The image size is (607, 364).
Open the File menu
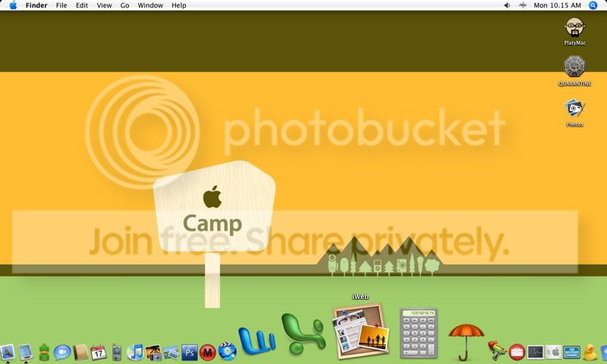click(61, 5)
